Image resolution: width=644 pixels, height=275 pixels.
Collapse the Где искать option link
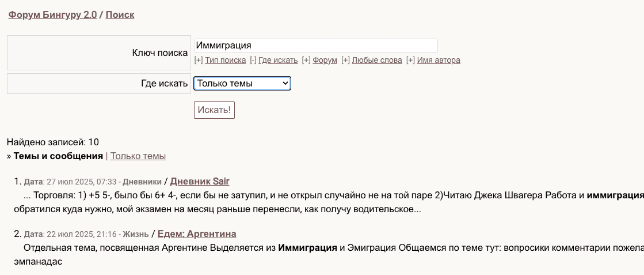(278, 60)
